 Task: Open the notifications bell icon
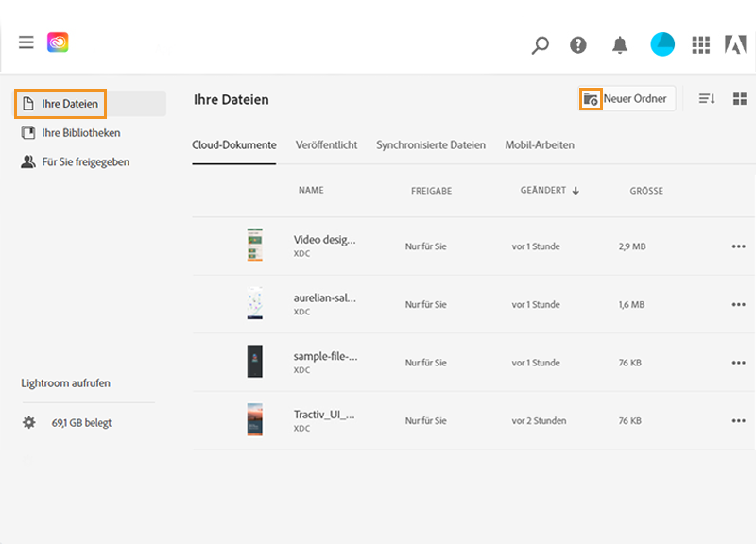[621, 43]
